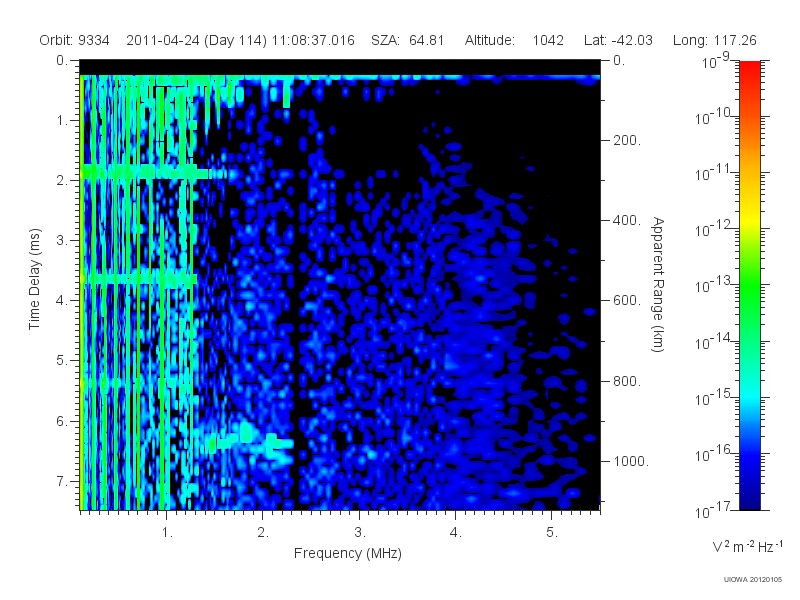Click the Apparent Range (km) axis label

658,285
